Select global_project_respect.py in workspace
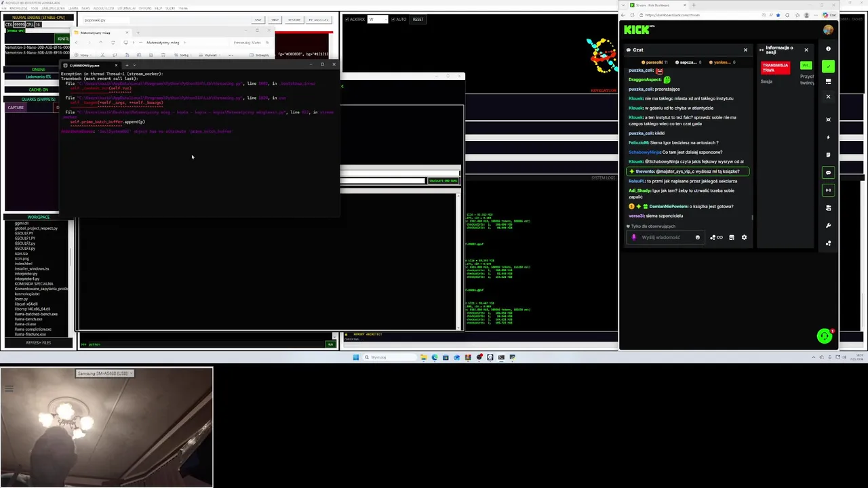 tap(36, 228)
